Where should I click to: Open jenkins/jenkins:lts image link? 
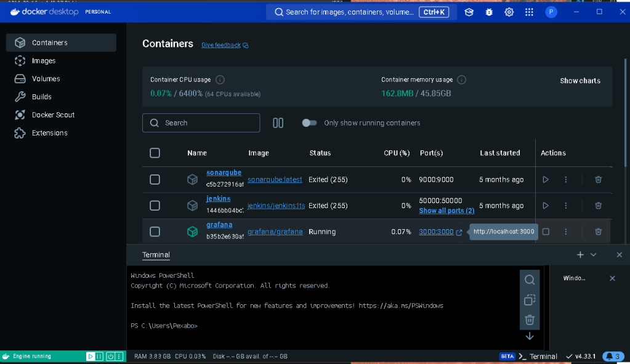(x=276, y=206)
